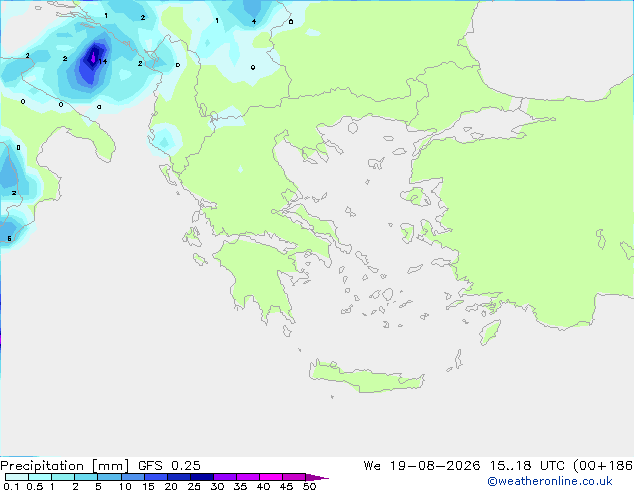This screenshot has width=634, height=490.
Task: Click the 'GFS 0.25' model label
Action: click(169, 466)
